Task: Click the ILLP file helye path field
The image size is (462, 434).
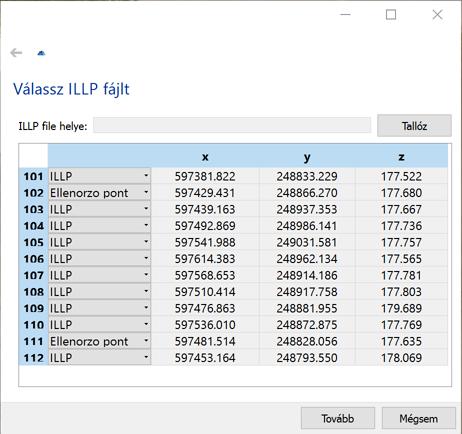Action: point(232,125)
